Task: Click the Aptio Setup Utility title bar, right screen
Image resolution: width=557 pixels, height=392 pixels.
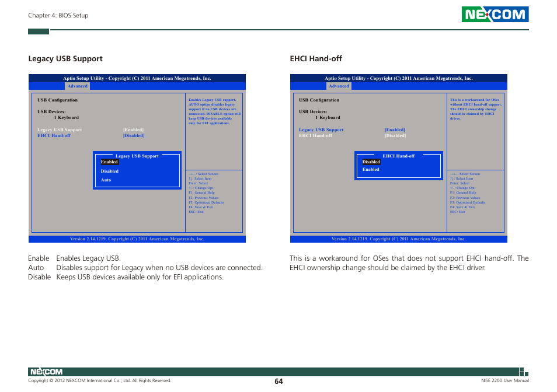Action: coord(399,78)
